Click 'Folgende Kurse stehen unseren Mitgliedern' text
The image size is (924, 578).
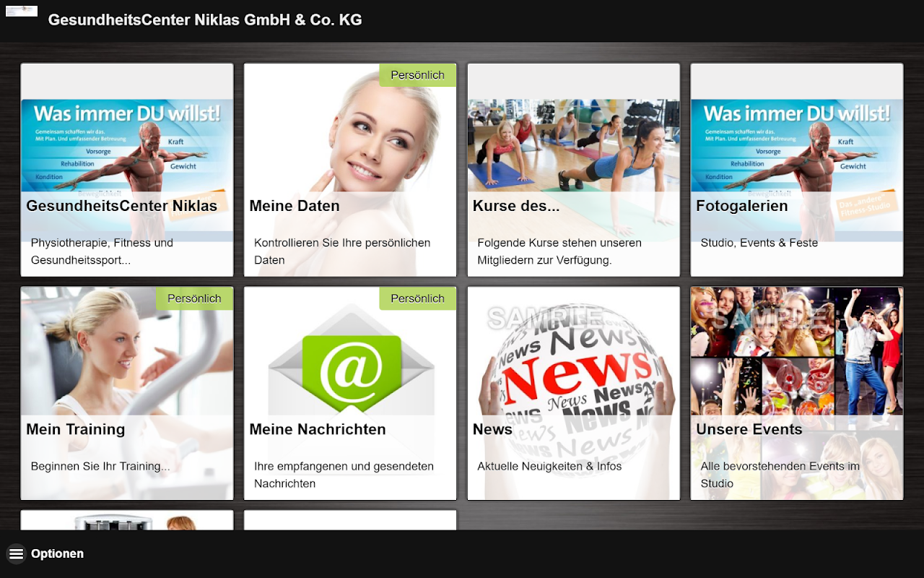pyautogui.click(x=559, y=251)
